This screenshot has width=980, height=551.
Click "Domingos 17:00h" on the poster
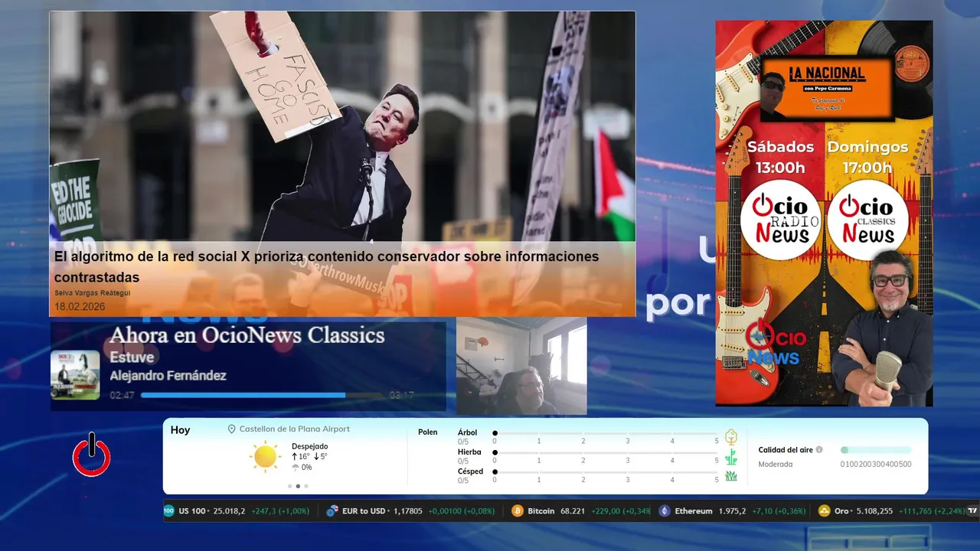pos(867,157)
